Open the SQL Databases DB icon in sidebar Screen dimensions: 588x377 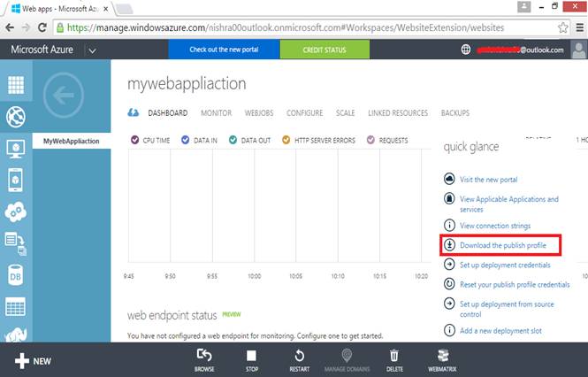(x=15, y=275)
